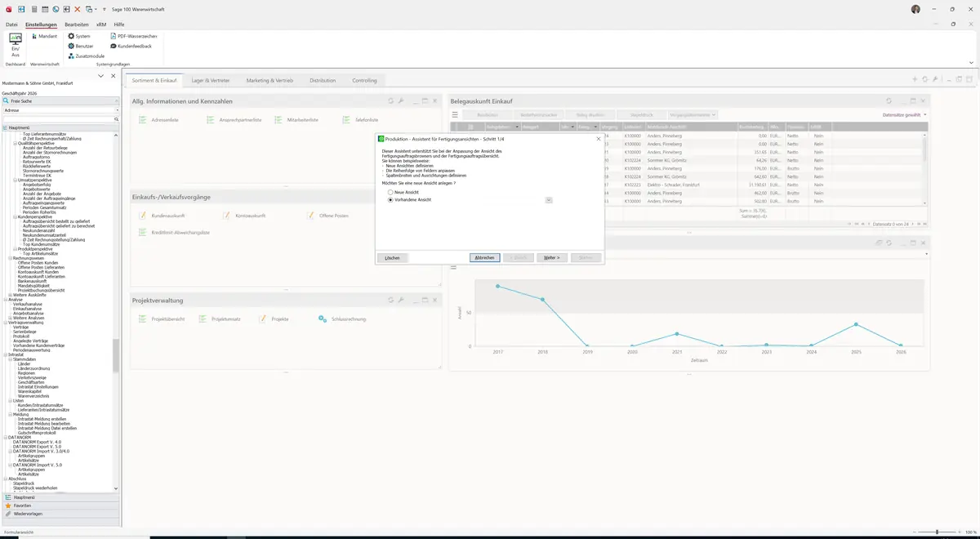Open the Hilfe menu
The height and width of the screenshot is (539, 980).
(119, 24)
